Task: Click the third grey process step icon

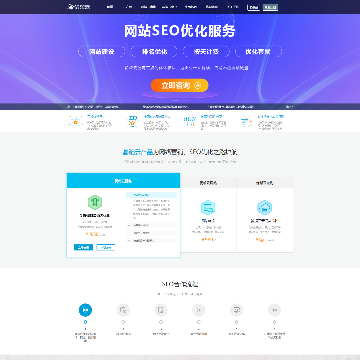Action: pyautogui.click(x=161, y=310)
